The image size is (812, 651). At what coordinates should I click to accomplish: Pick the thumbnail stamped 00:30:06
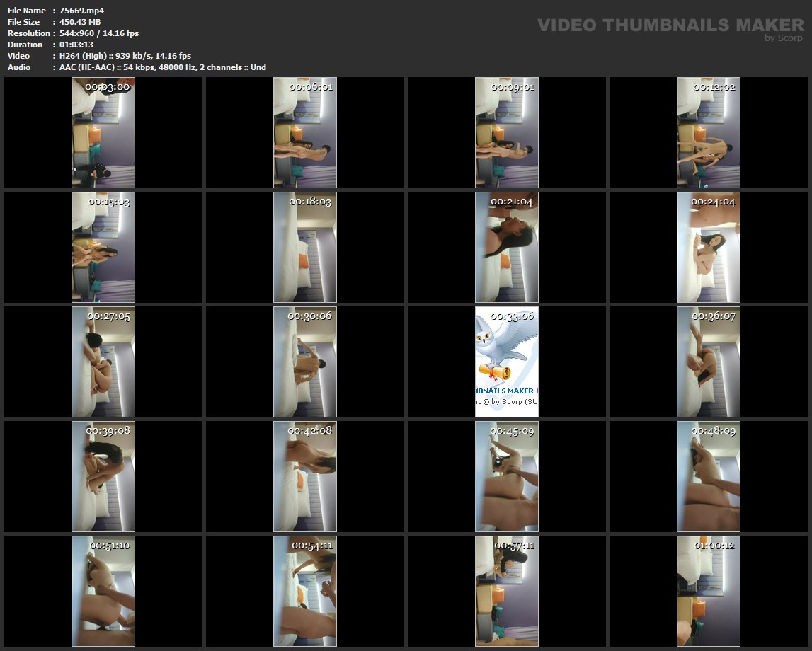click(x=305, y=362)
